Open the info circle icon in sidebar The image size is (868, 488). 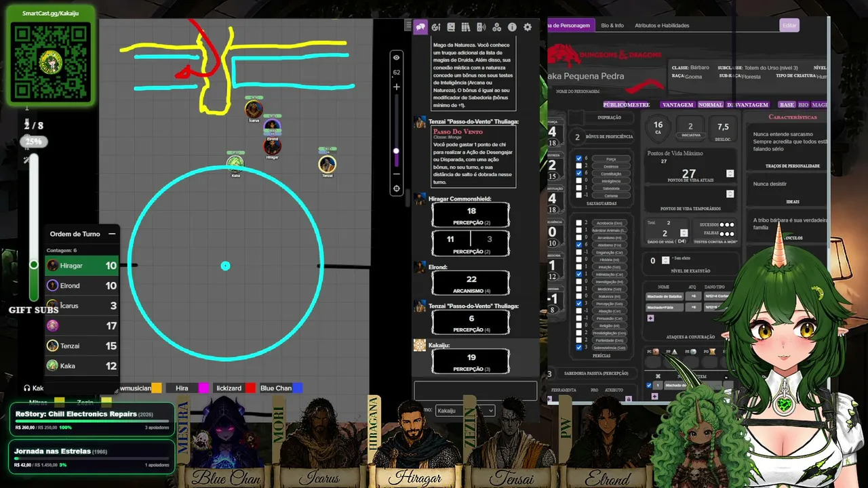click(512, 27)
